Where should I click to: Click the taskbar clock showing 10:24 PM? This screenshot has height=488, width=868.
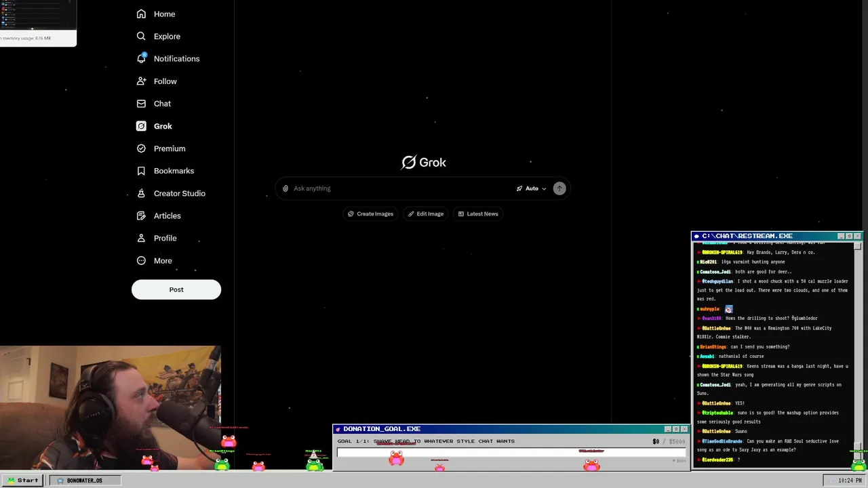coord(850,480)
